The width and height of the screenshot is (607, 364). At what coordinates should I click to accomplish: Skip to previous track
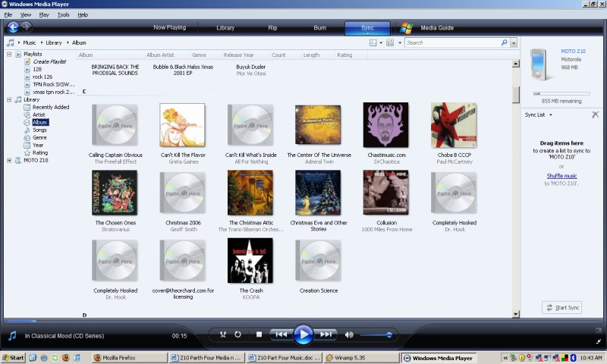coord(281,334)
